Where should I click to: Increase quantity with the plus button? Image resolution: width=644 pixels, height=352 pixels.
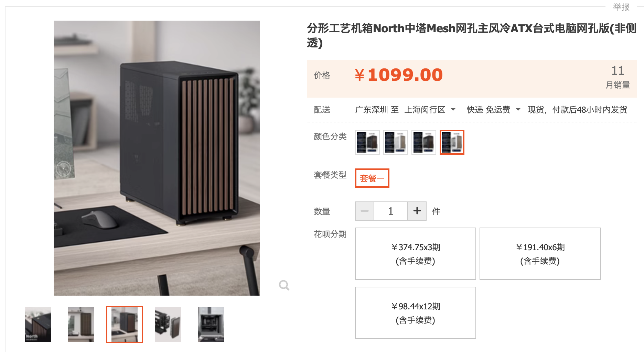417,211
